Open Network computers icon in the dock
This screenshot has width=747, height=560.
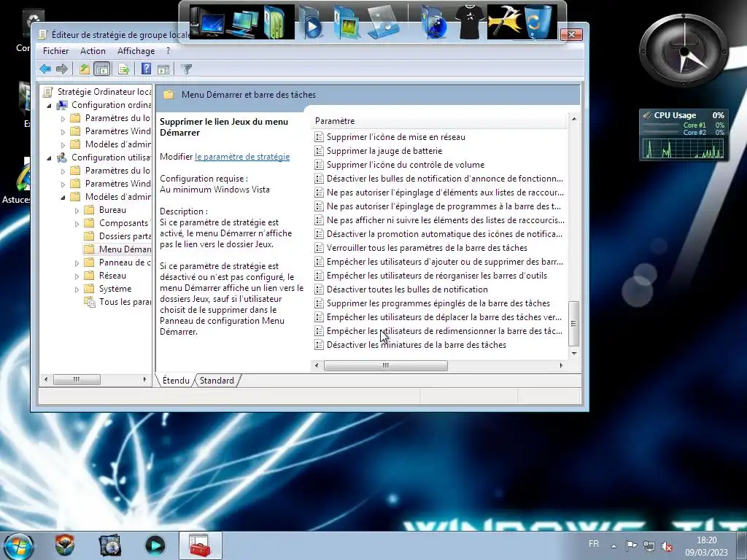tap(244, 23)
